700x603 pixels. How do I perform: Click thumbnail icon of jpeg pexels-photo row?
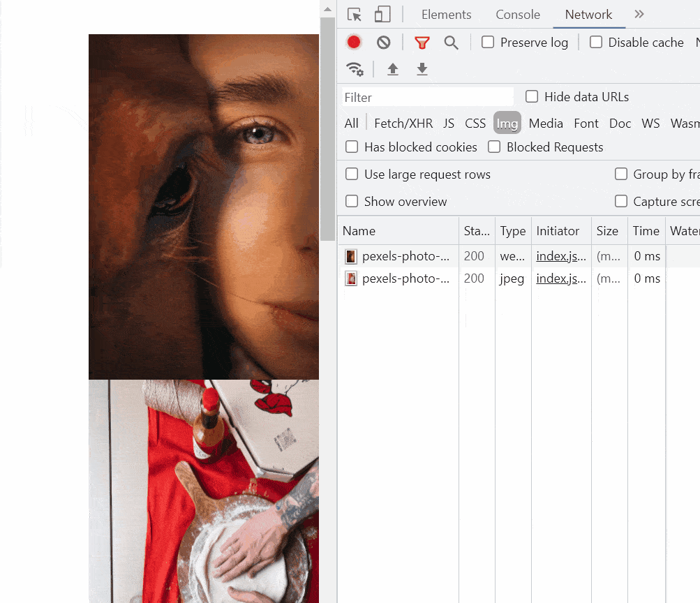(x=351, y=278)
